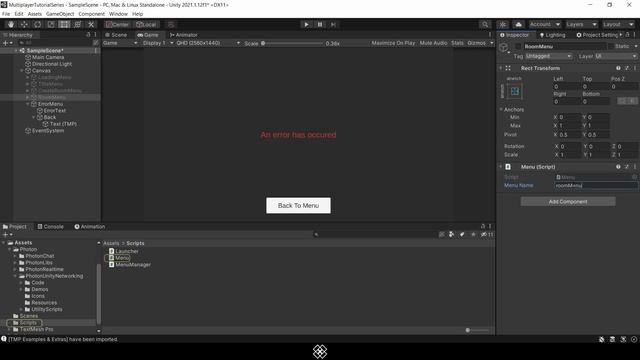Viewport: 640px width, 360px height.
Task: Select the Hand tool in the toolbar
Action: pyautogui.click(x=11, y=24)
